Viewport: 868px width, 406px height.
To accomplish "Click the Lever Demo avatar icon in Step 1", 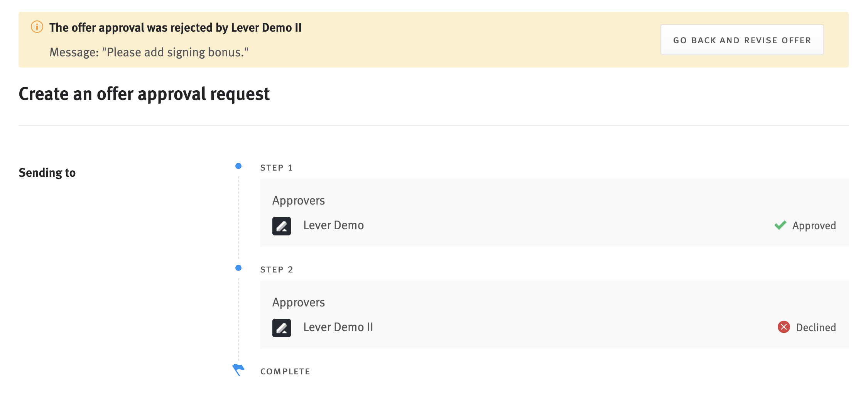I will 281,226.
